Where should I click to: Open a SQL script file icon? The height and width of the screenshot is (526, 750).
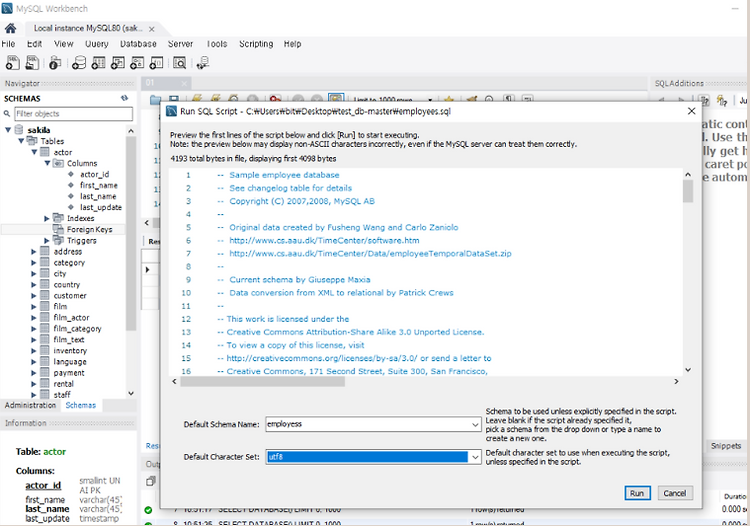32,63
